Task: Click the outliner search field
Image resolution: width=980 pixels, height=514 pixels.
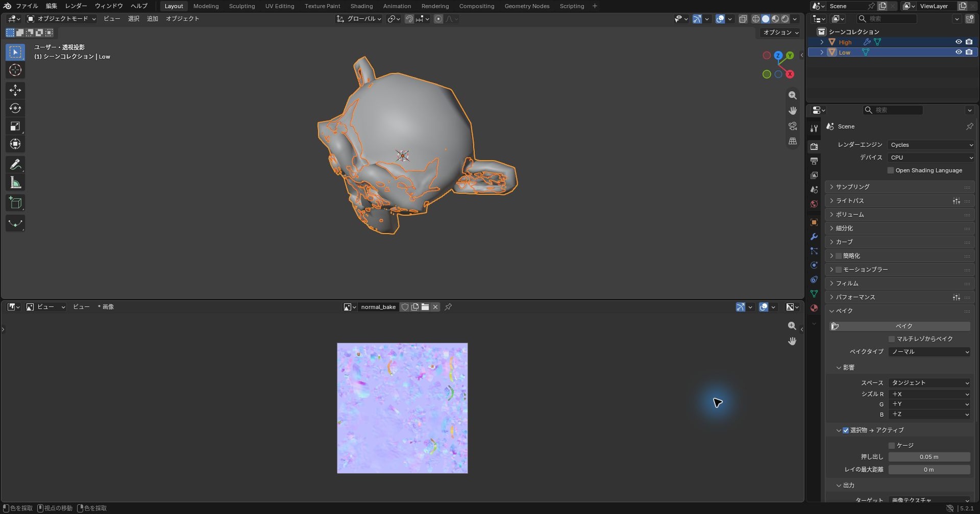Action: tap(887, 19)
